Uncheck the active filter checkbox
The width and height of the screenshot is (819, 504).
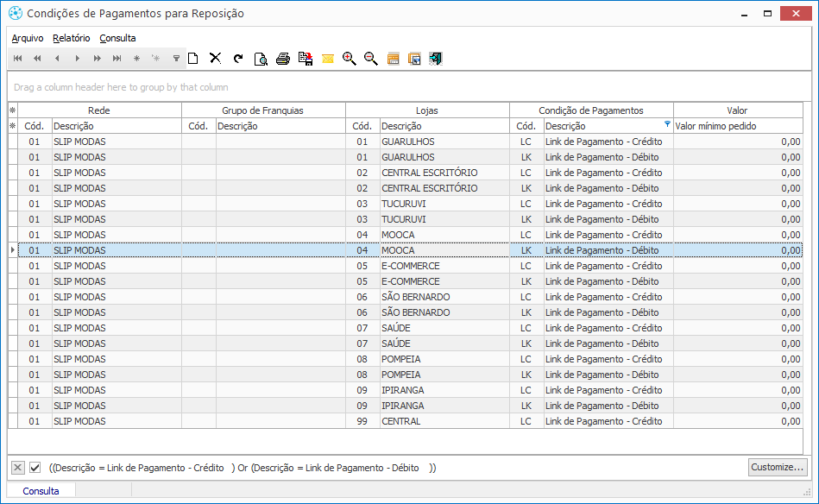click(35, 468)
